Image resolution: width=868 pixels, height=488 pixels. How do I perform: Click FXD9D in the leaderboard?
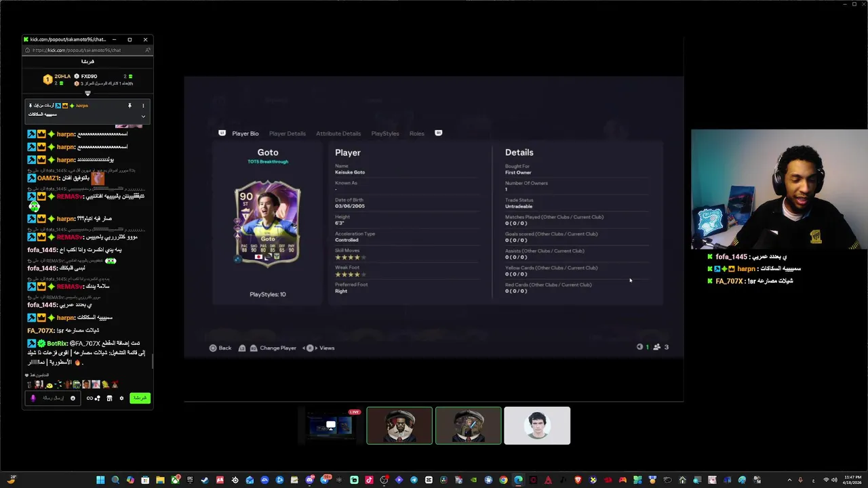click(x=89, y=77)
